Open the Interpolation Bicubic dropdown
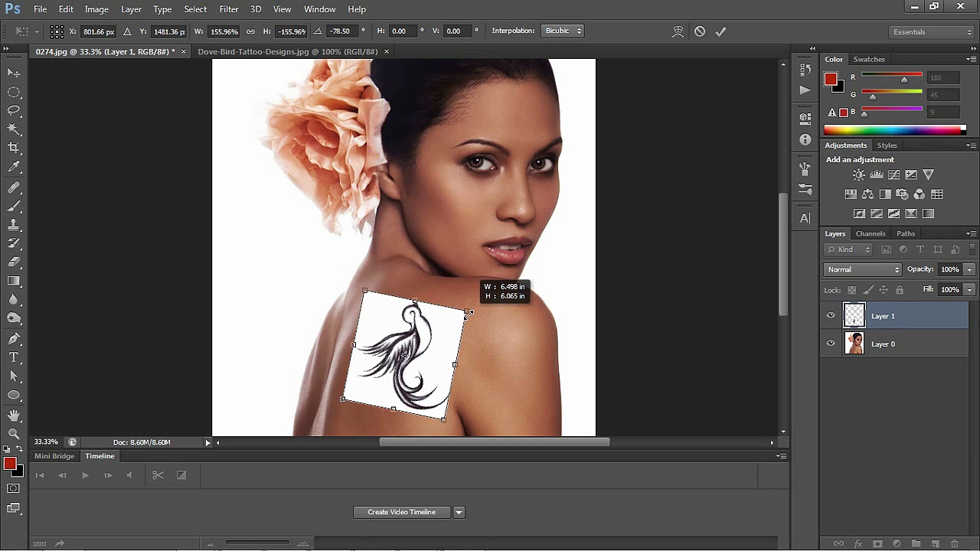Image resolution: width=980 pixels, height=551 pixels. [563, 31]
